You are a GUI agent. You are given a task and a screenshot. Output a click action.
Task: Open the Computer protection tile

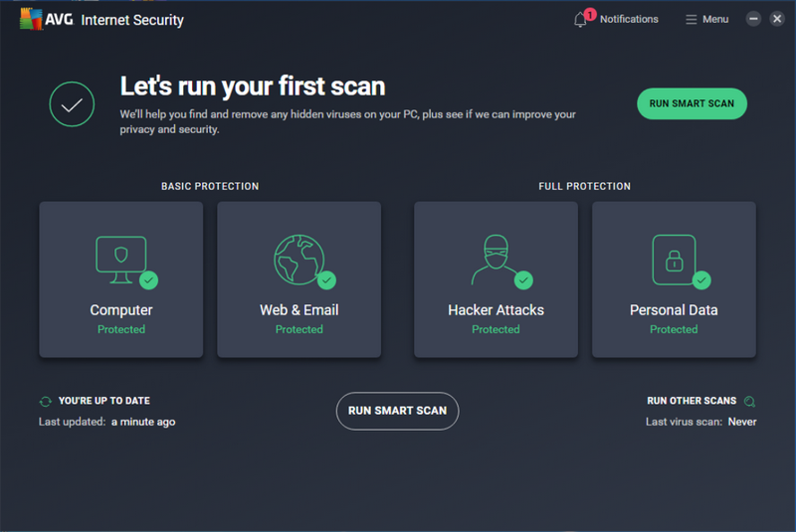(x=120, y=279)
